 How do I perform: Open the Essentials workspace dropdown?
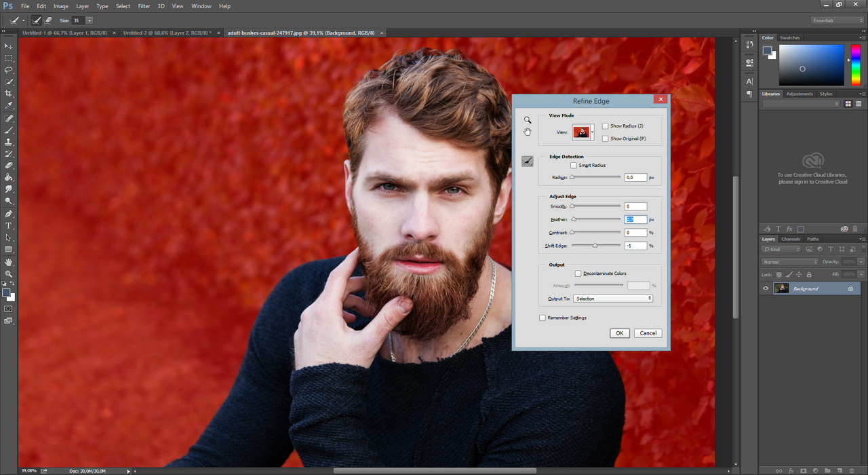pos(837,20)
